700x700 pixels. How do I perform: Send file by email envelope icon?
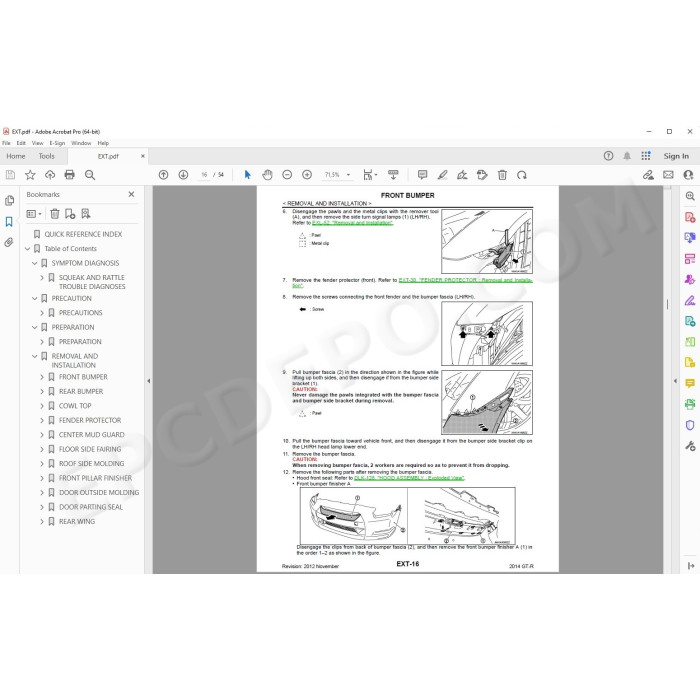coord(668,175)
